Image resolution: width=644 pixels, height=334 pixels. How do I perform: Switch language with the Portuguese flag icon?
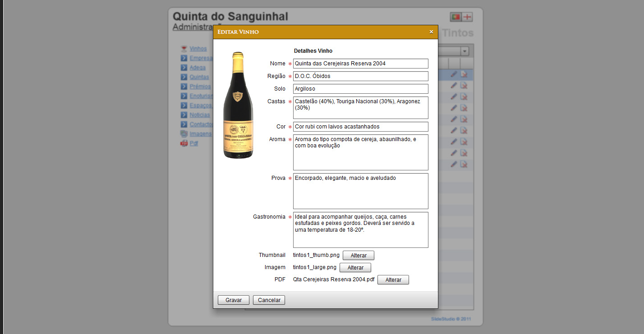(x=455, y=17)
